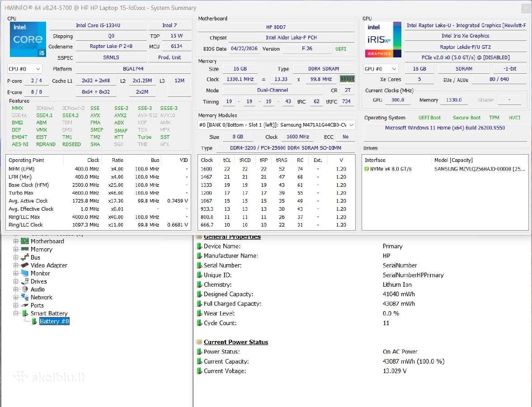Viewport: 532px width, 407px height.
Task: Click the Intel Iris Xe graphics logo
Action: coord(383,39)
